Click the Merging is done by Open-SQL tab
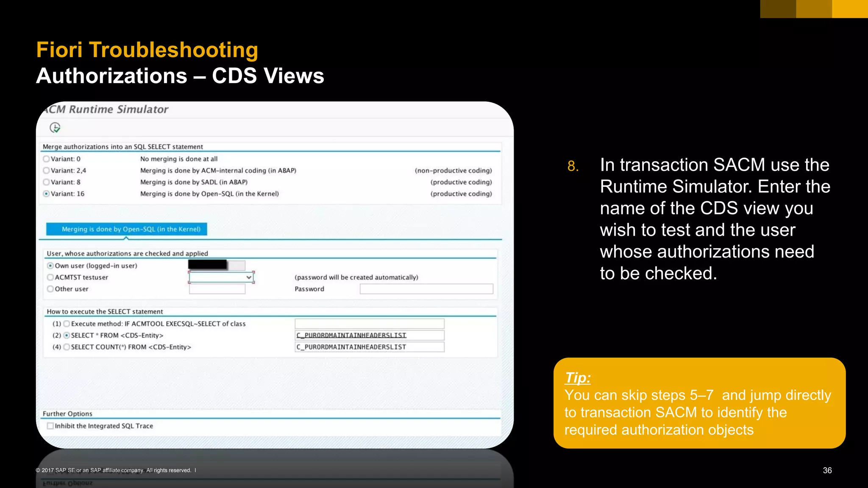 coord(127,229)
